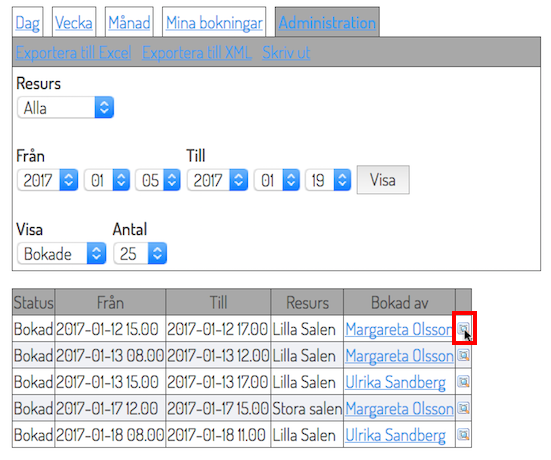Image resolution: width=551 pixels, height=460 pixels.
Task: Open the Resurs dropdown showing Alla
Action: tap(65, 108)
